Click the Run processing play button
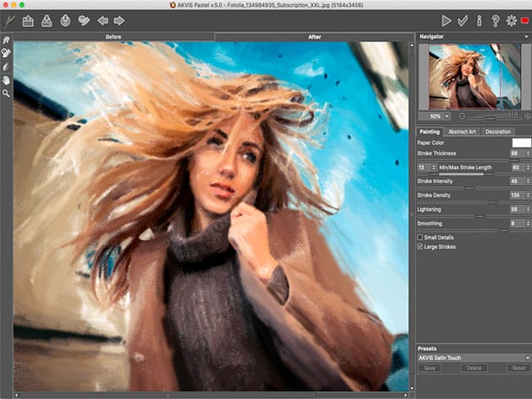The height and width of the screenshot is (399, 532). click(x=447, y=20)
